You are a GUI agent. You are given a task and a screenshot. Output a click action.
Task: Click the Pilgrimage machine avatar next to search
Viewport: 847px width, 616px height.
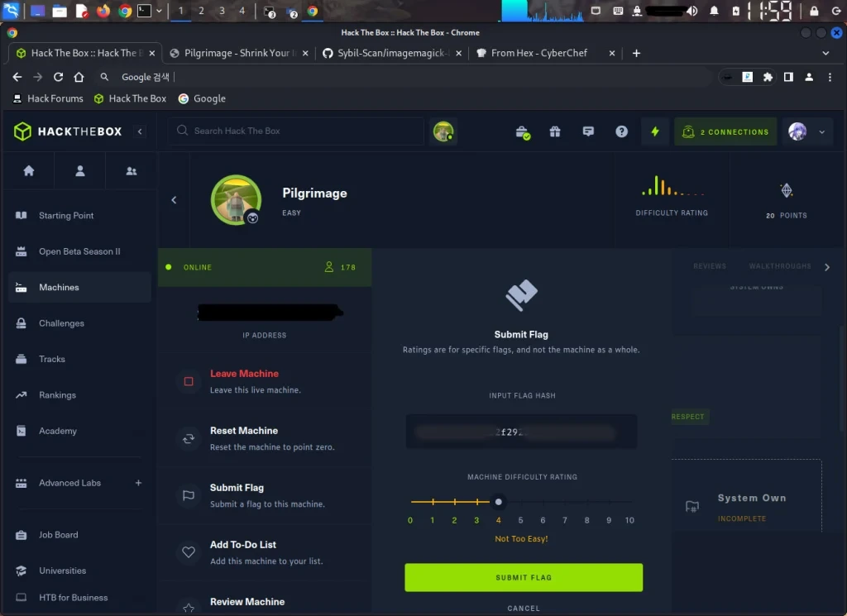(x=443, y=131)
